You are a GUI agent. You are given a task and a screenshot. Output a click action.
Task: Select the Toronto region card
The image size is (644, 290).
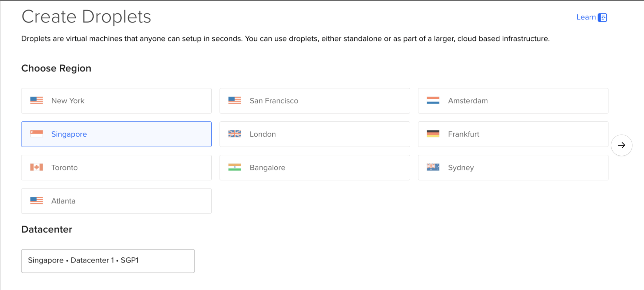pos(116,167)
